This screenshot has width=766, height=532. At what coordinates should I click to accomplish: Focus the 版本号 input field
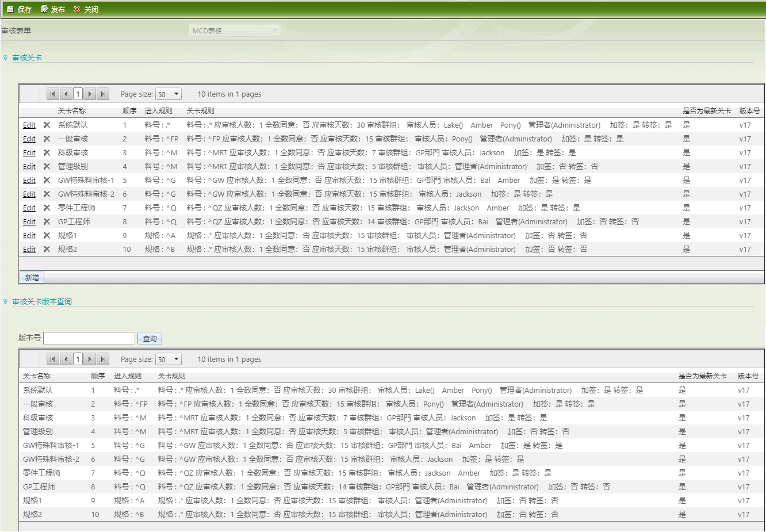coord(89,338)
